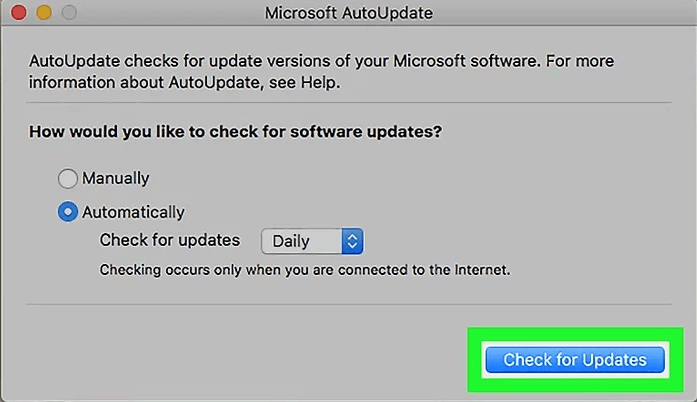The width and height of the screenshot is (697, 402).
Task: Click the "Automatically" option label text
Action: (x=133, y=212)
